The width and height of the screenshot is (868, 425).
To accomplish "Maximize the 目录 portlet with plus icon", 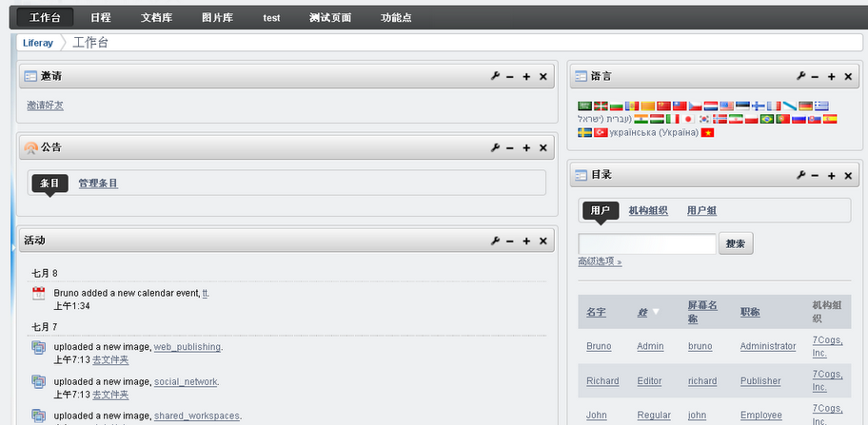I will click(832, 175).
